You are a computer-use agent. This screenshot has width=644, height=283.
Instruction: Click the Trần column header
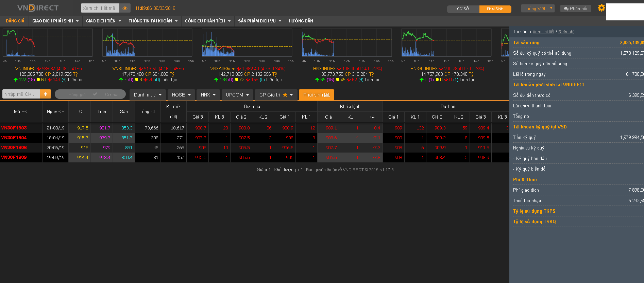click(102, 111)
